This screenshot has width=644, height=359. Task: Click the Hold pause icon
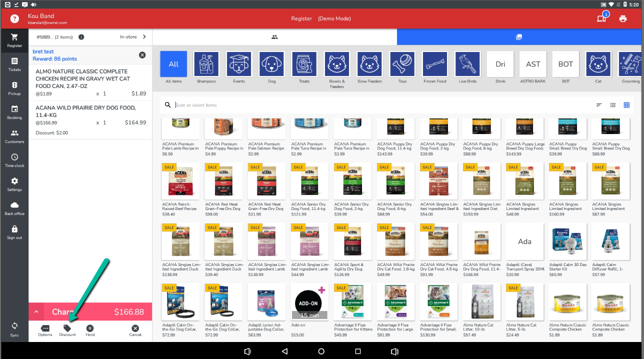[x=90, y=328]
